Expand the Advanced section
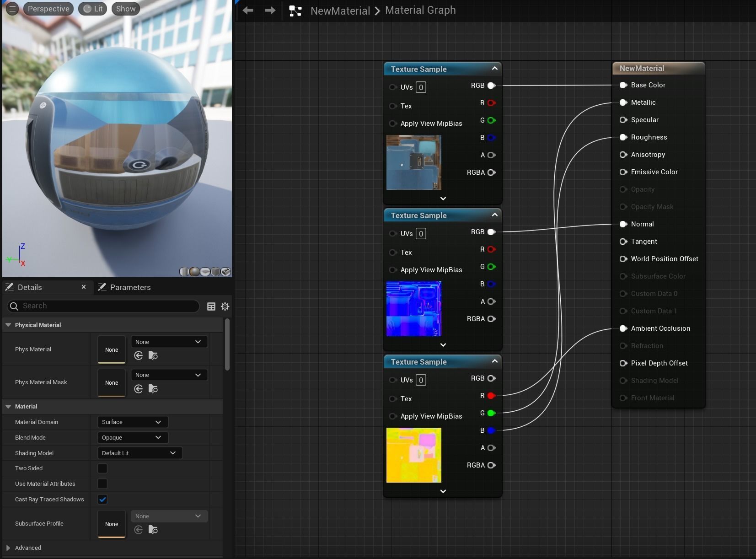The image size is (756, 559). point(8,548)
